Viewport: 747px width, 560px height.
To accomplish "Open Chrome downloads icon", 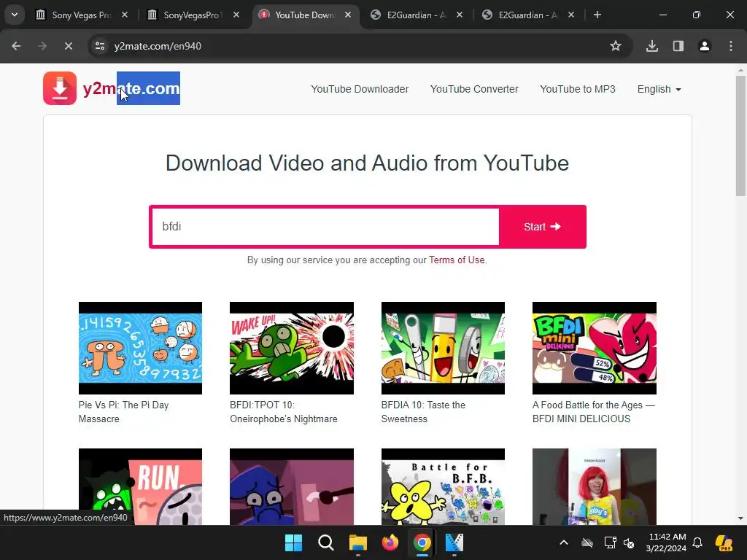I will click(652, 46).
